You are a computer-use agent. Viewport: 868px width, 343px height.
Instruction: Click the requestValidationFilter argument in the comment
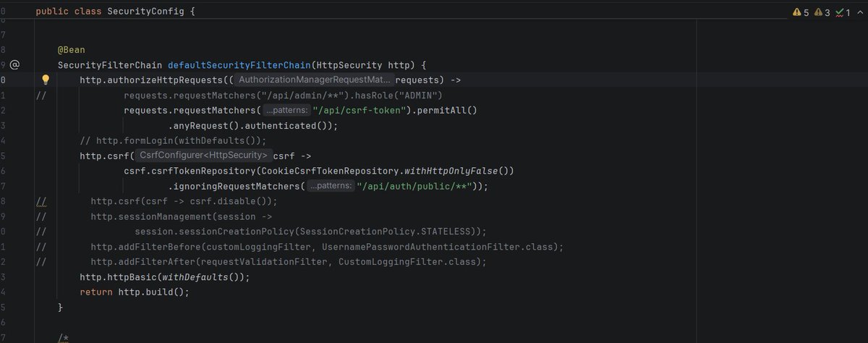[x=265, y=262]
